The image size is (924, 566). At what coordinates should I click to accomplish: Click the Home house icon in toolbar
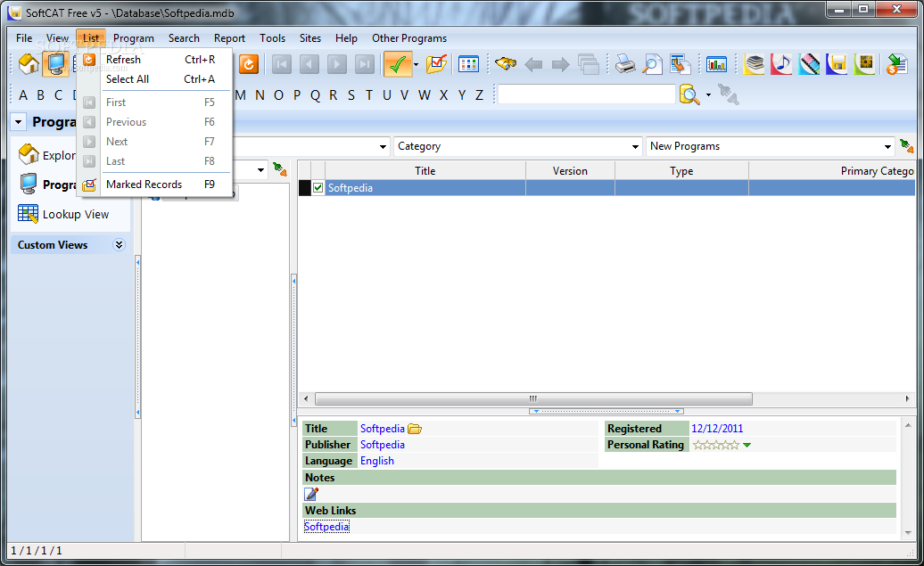coord(29,64)
